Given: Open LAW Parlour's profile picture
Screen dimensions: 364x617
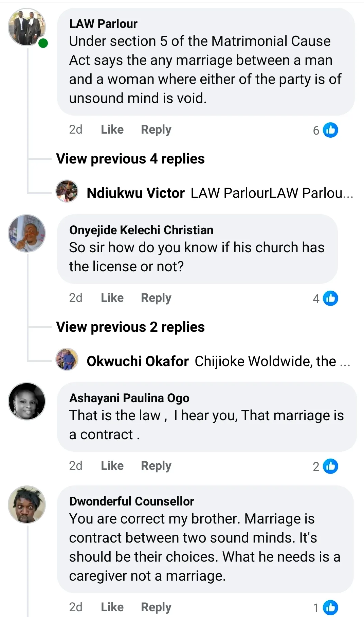Looking at the screenshot, I should click(27, 27).
